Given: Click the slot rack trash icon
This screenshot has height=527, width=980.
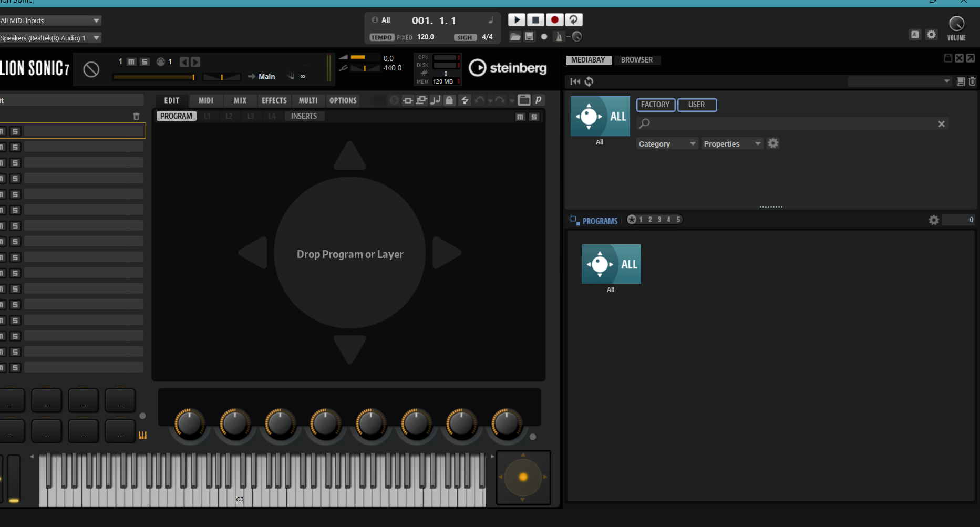Looking at the screenshot, I should point(136,117).
